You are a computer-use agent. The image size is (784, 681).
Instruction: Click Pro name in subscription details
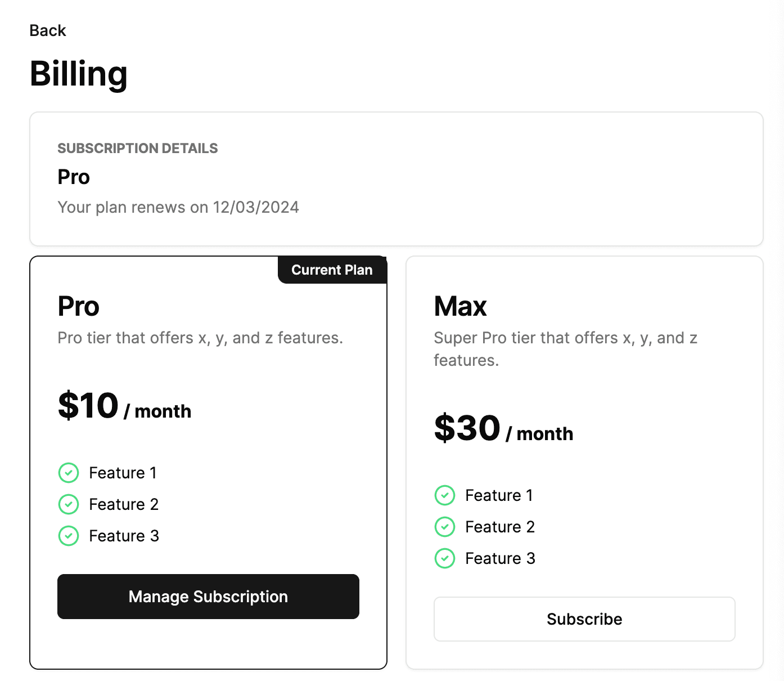coord(74,177)
